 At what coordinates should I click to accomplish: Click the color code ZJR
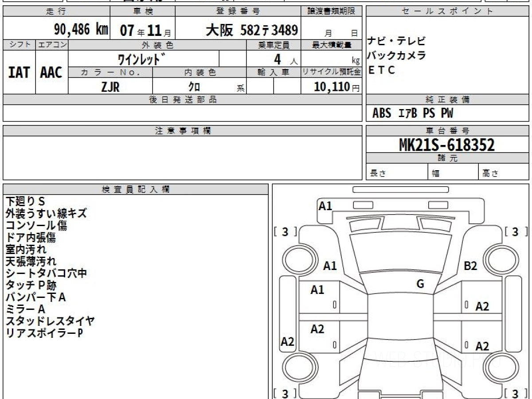coord(110,86)
